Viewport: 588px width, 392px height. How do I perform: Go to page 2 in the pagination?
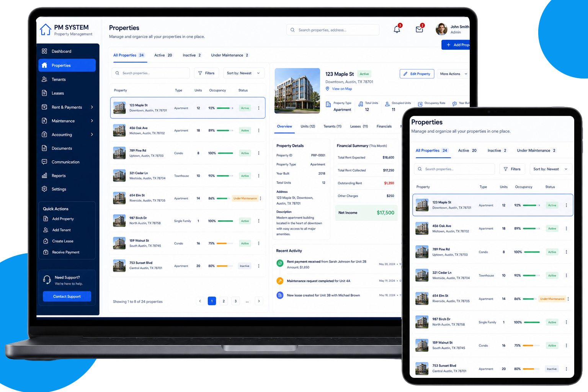click(x=224, y=301)
